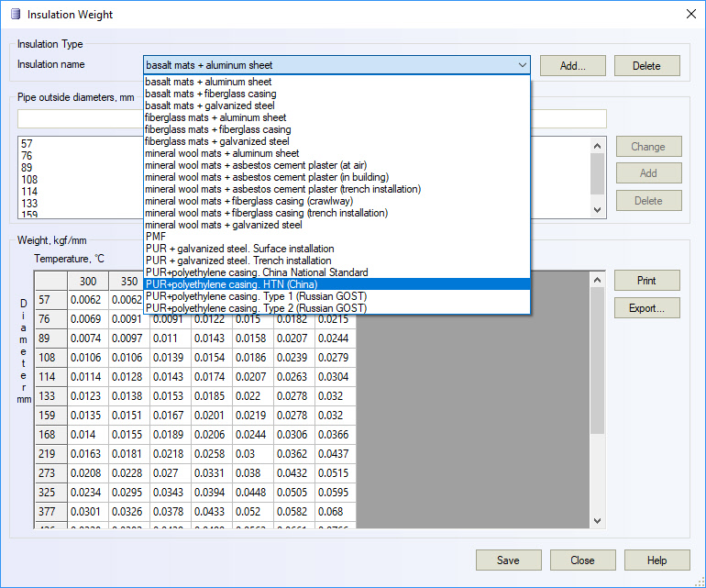Click the Close button at bottom
Viewport: 706px width, 588px height.
[582, 560]
